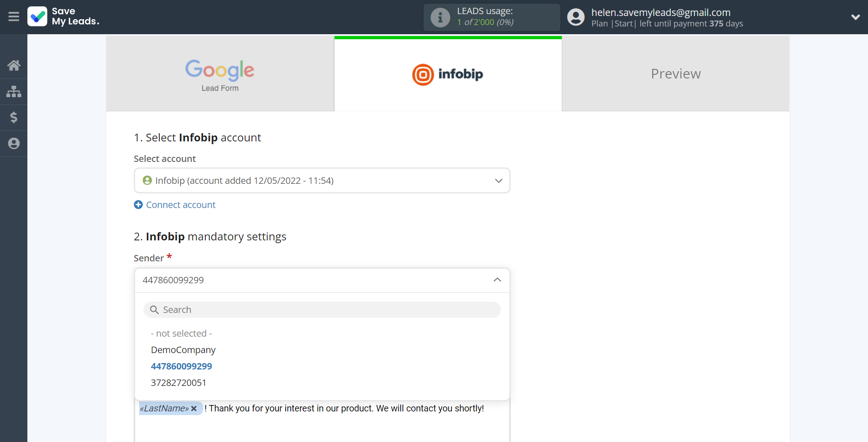Viewport: 868px width, 442px height.
Task: Choose sender 447860099299
Action: point(181,366)
